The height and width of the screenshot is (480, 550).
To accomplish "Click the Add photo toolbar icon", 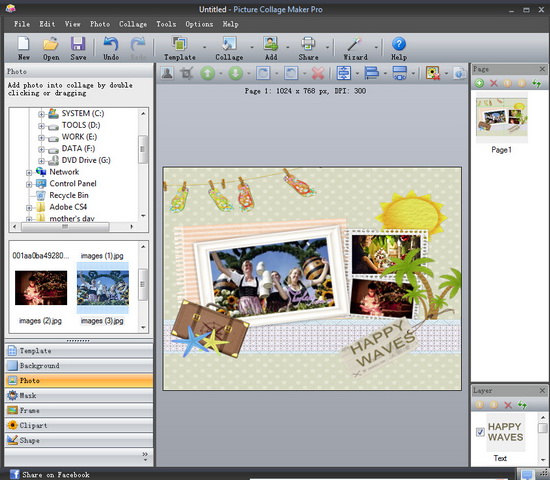I will pos(270,44).
